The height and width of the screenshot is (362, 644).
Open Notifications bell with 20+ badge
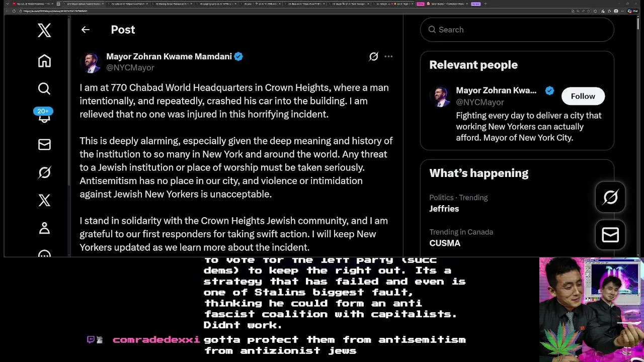click(44, 115)
